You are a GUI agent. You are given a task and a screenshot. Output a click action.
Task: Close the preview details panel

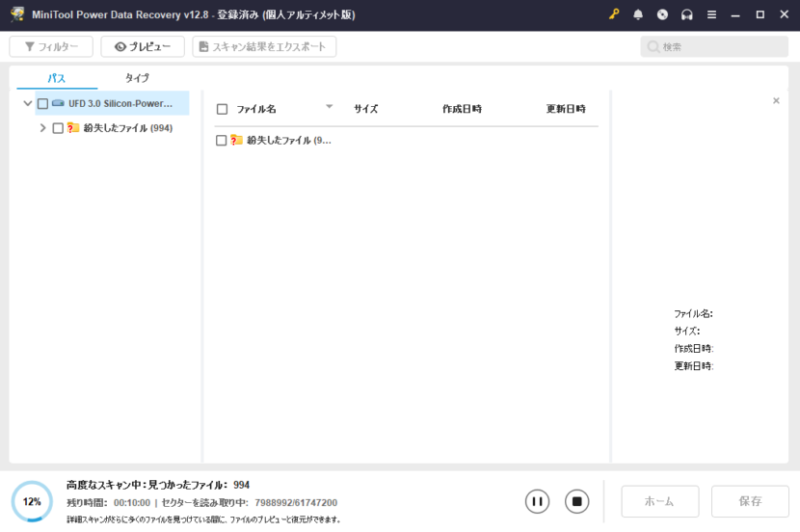tap(776, 100)
